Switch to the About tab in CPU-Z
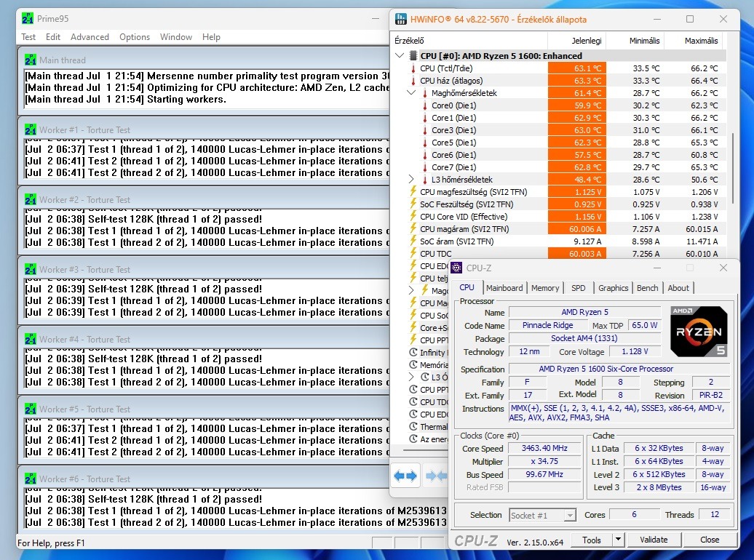This screenshot has height=560, width=754. (678, 288)
